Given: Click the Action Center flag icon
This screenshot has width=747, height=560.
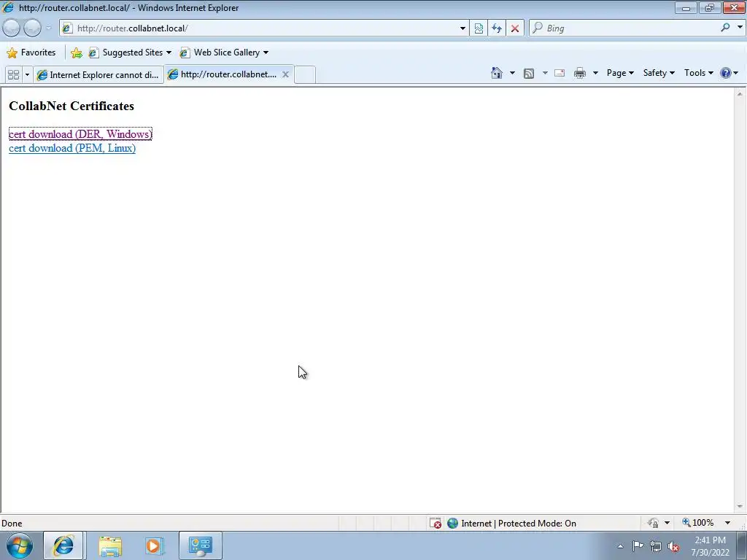Looking at the screenshot, I should coord(638,546).
